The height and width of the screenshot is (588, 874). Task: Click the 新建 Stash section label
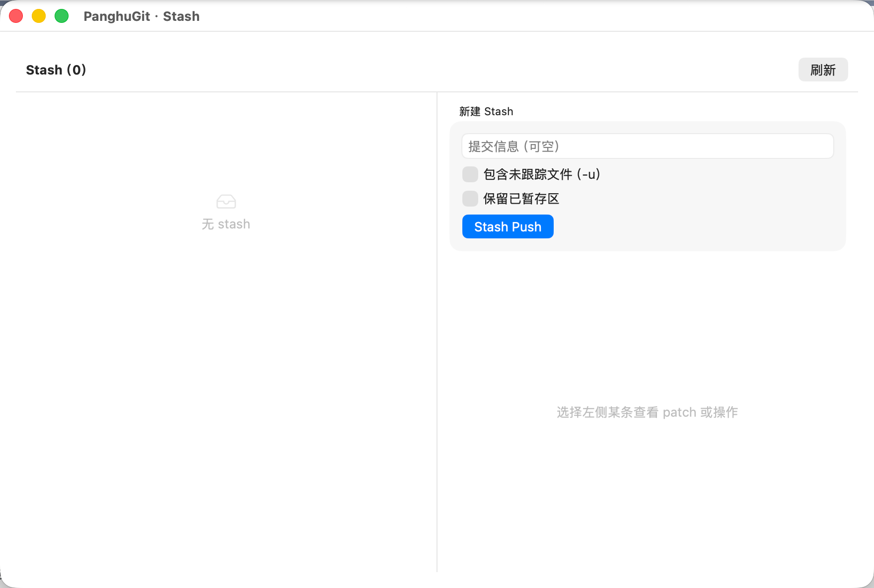(486, 111)
